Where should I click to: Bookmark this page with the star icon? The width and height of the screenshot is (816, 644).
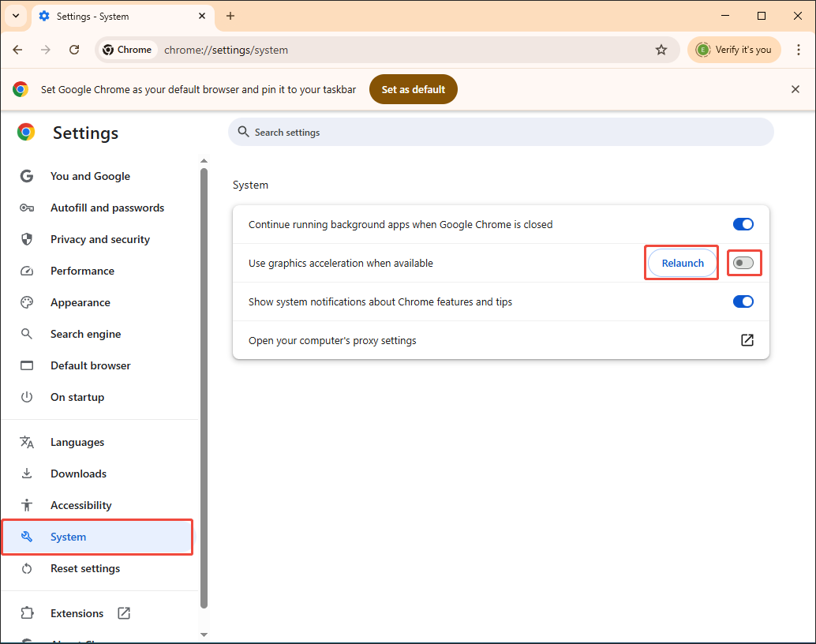click(661, 49)
